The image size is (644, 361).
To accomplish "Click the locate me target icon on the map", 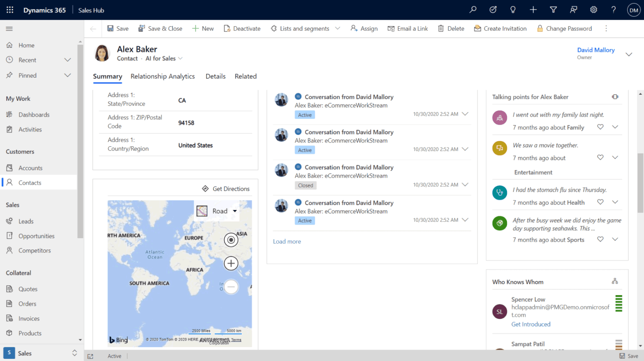I will [231, 240].
